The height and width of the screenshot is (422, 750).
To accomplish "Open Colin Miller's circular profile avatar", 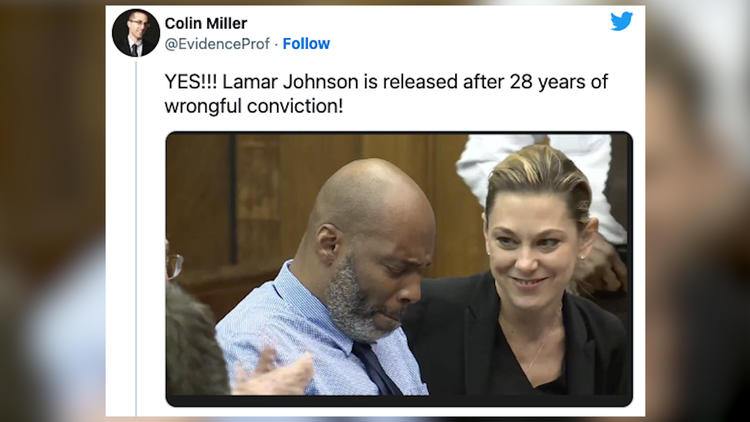I will 136,33.
